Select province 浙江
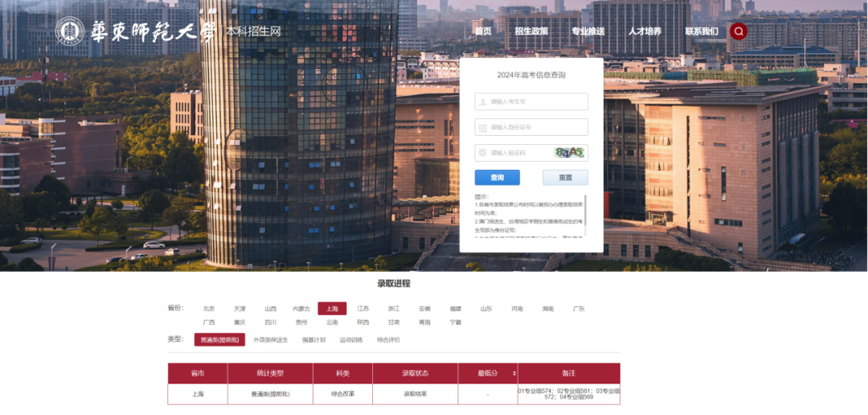This screenshot has height=415, width=868. (x=394, y=309)
